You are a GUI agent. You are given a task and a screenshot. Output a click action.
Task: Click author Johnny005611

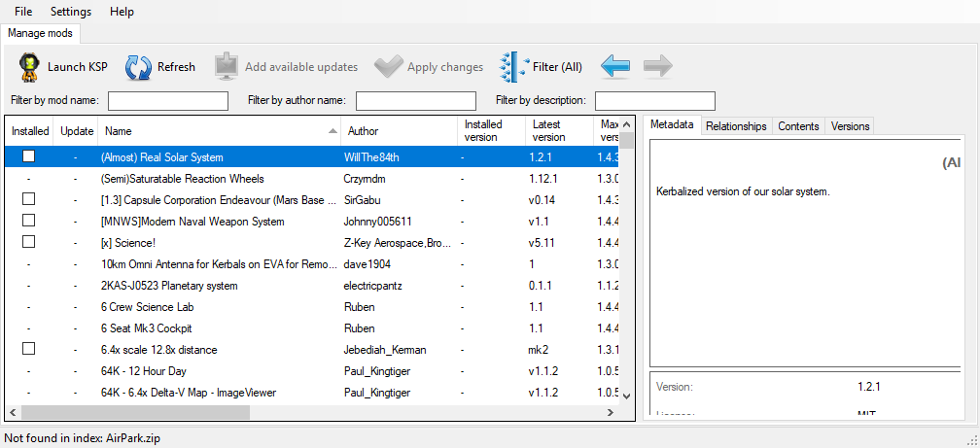[x=377, y=222]
